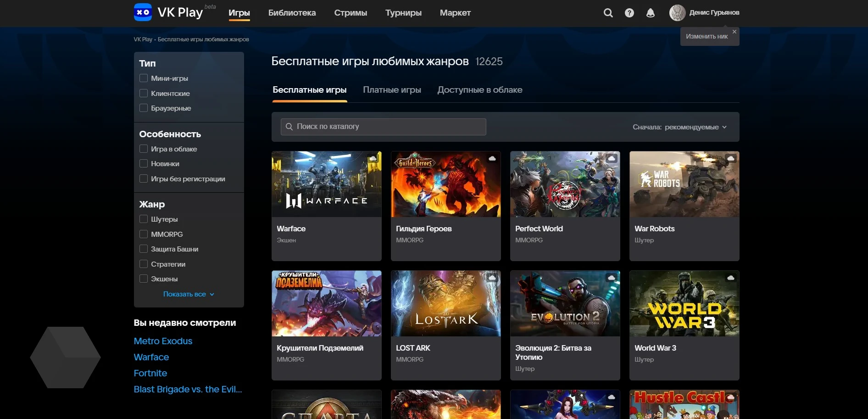Click the magnifier icon in catalog search
The image size is (868, 419).
(x=289, y=127)
